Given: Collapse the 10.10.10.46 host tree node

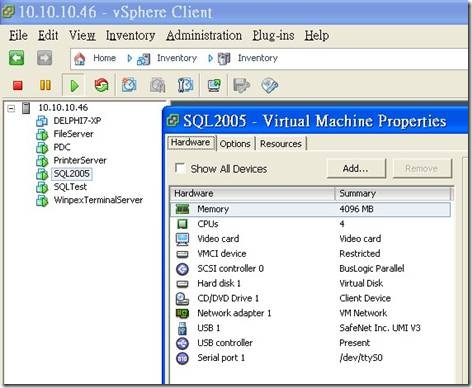Looking at the screenshot, I should coord(11,108).
